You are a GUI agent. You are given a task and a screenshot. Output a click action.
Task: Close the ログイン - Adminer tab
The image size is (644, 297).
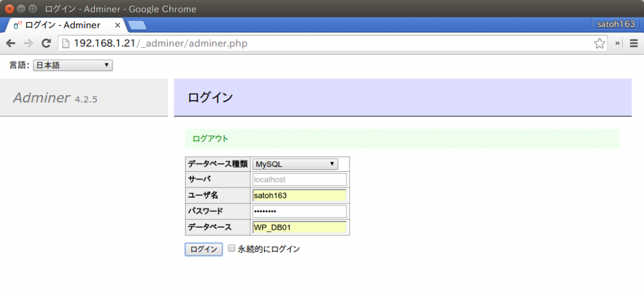coord(117,25)
